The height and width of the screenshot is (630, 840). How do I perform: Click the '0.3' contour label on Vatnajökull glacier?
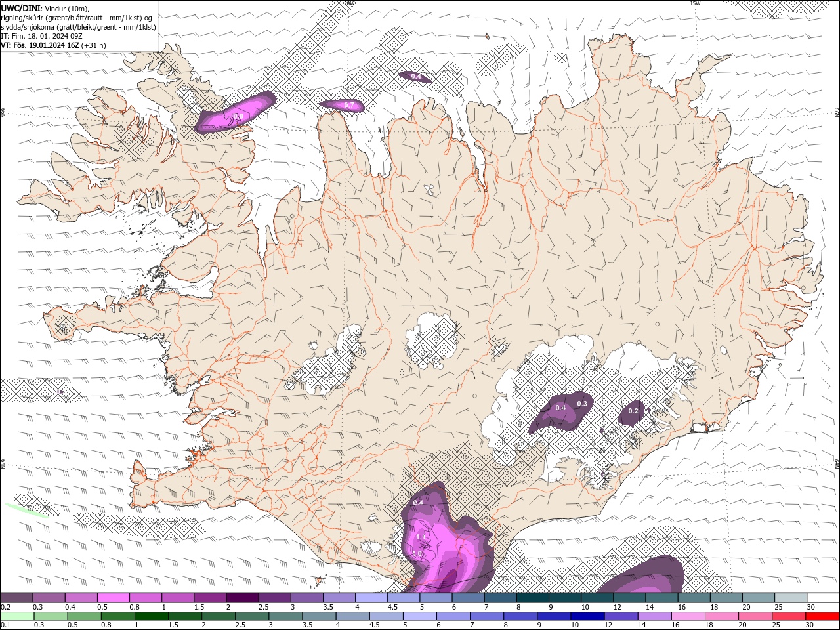pos(581,404)
